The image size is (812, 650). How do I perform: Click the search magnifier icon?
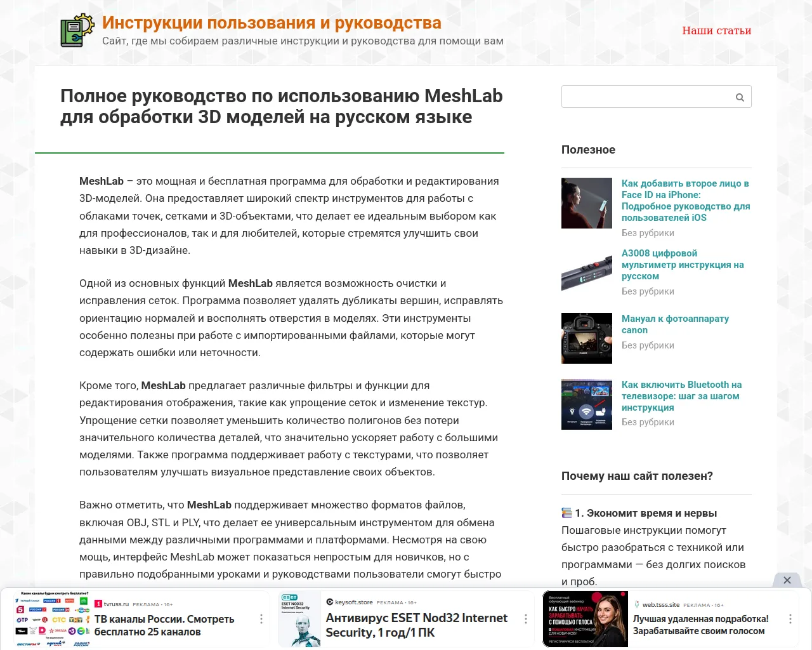[740, 97]
